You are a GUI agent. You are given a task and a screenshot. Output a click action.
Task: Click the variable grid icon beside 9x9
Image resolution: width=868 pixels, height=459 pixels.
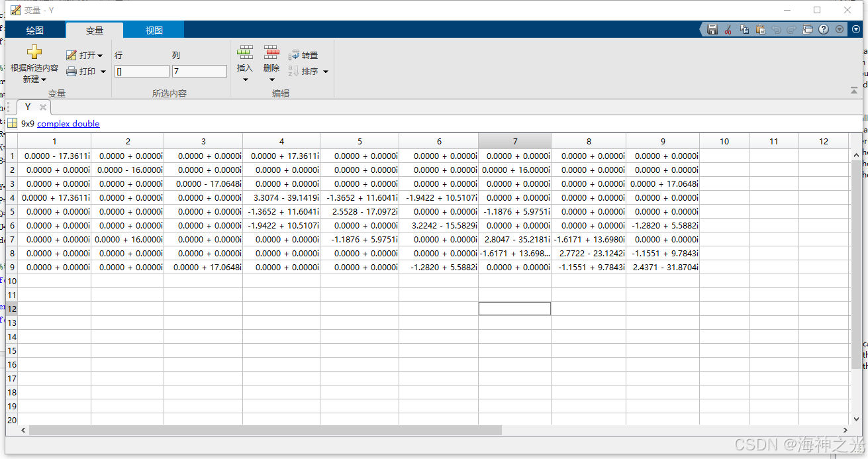click(12, 123)
